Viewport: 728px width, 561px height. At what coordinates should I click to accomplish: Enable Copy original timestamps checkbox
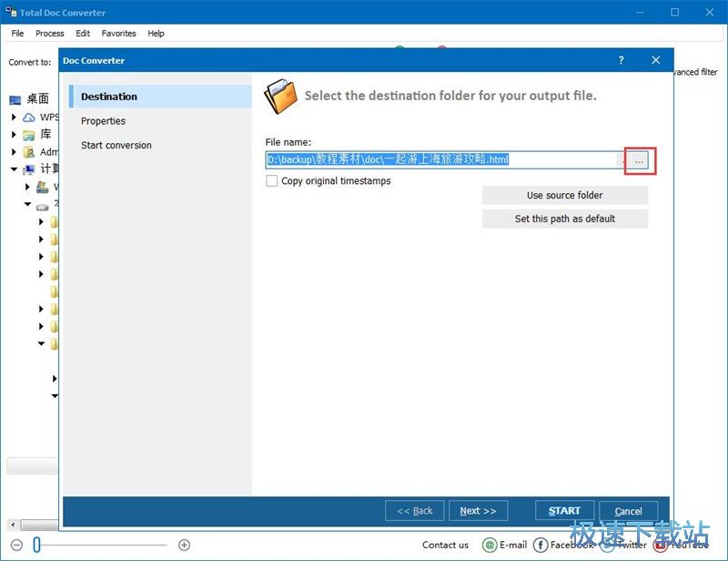(x=271, y=181)
